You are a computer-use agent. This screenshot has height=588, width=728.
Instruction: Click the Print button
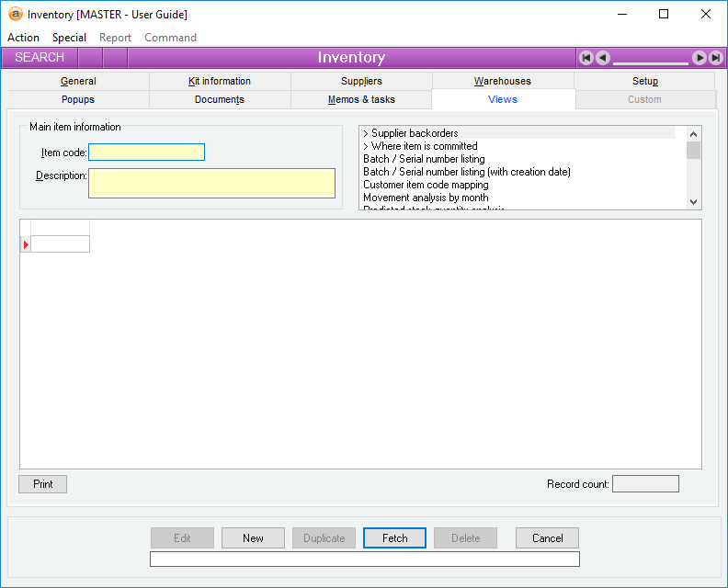point(43,484)
